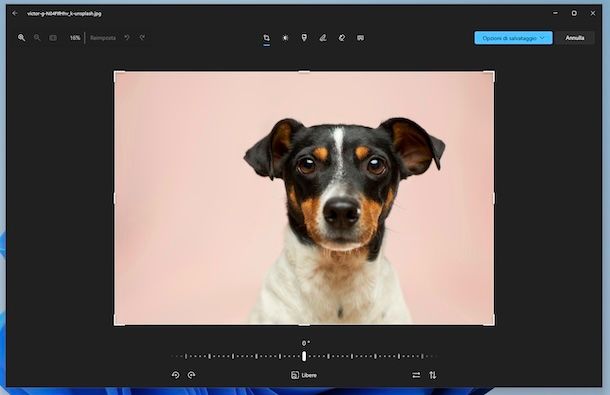Open the Markup pen tab
610x395 pixels.
[323, 38]
